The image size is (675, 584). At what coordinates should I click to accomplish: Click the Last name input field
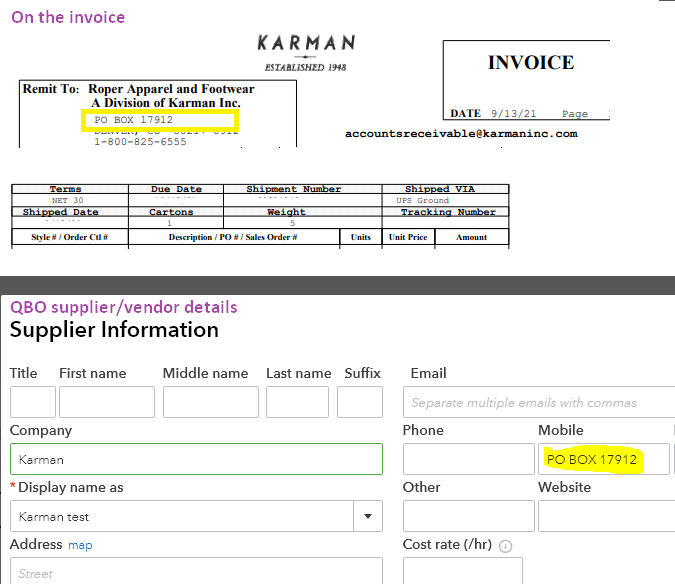(297, 402)
